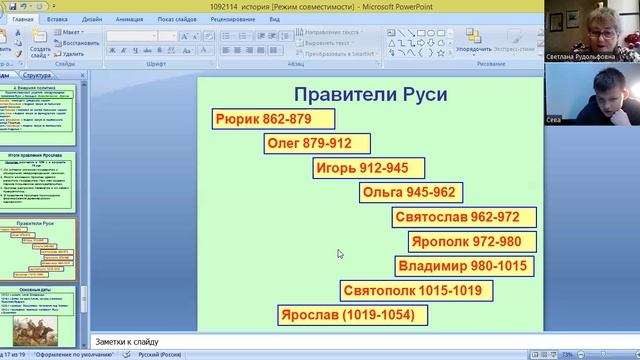This screenshot has width=640, height=360.
Task: Switch to the Дизайн ribbon tab
Action: 92,19
